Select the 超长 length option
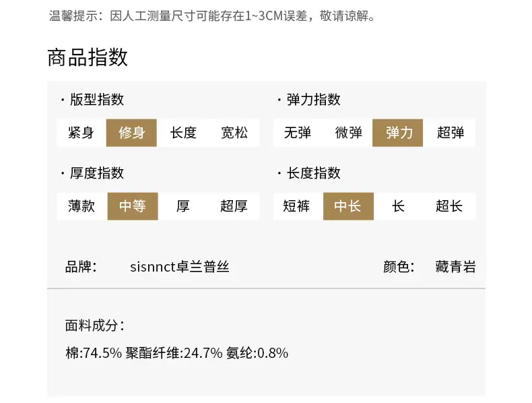The width and height of the screenshot is (532, 403). pyautogui.click(x=449, y=206)
